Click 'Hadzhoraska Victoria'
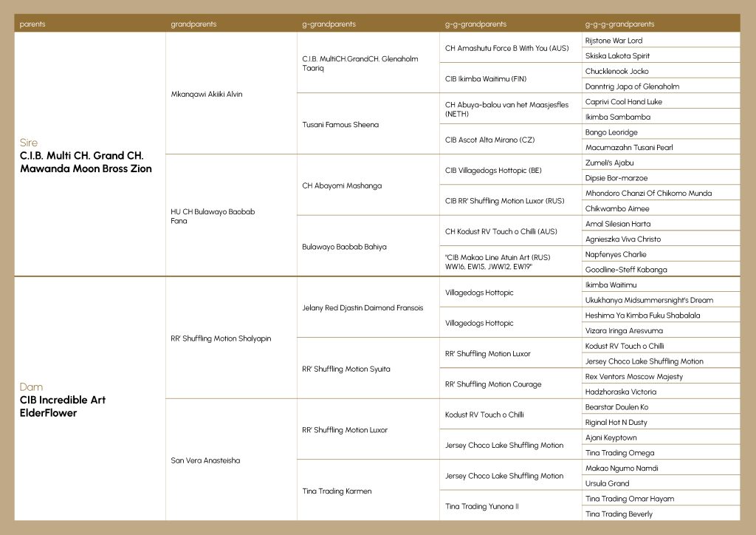 tap(620, 392)
